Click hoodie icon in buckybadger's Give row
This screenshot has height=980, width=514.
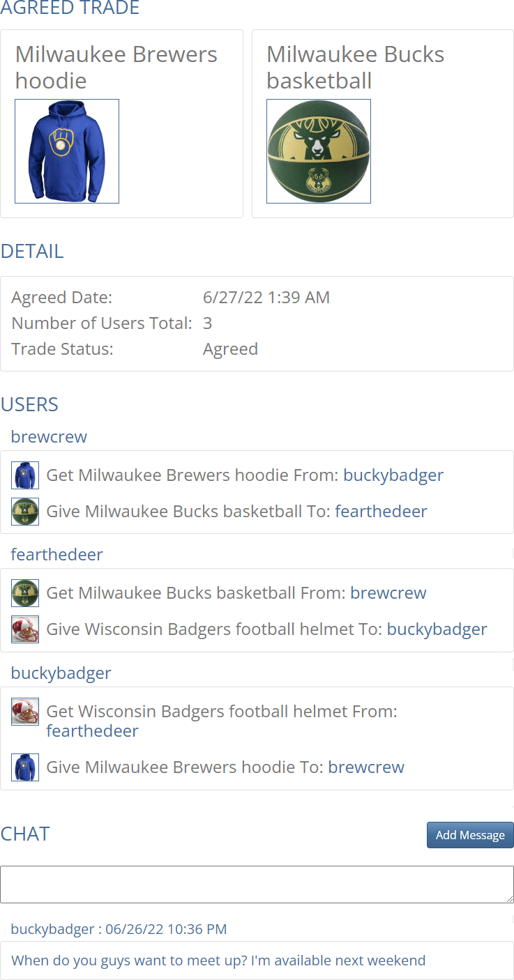pyautogui.click(x=25, y=767)
